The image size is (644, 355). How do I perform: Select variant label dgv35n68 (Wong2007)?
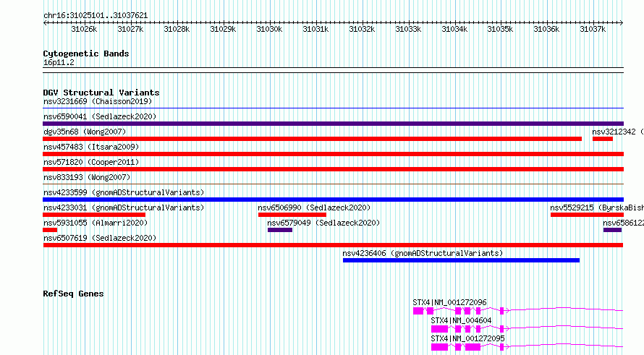pyautogui.click(x=85, y=132)
